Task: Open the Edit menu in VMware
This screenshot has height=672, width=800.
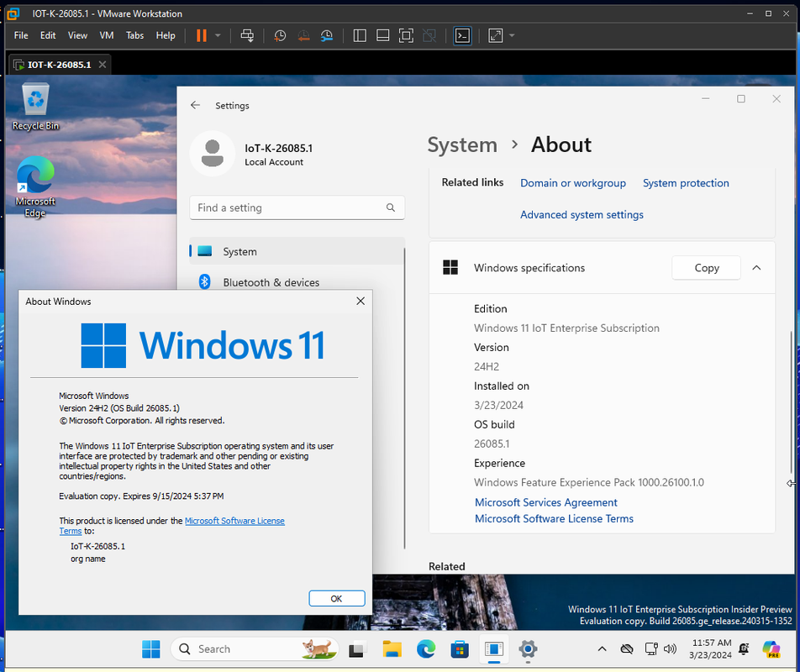Action: pyautogui.click(x=48, y=35)
